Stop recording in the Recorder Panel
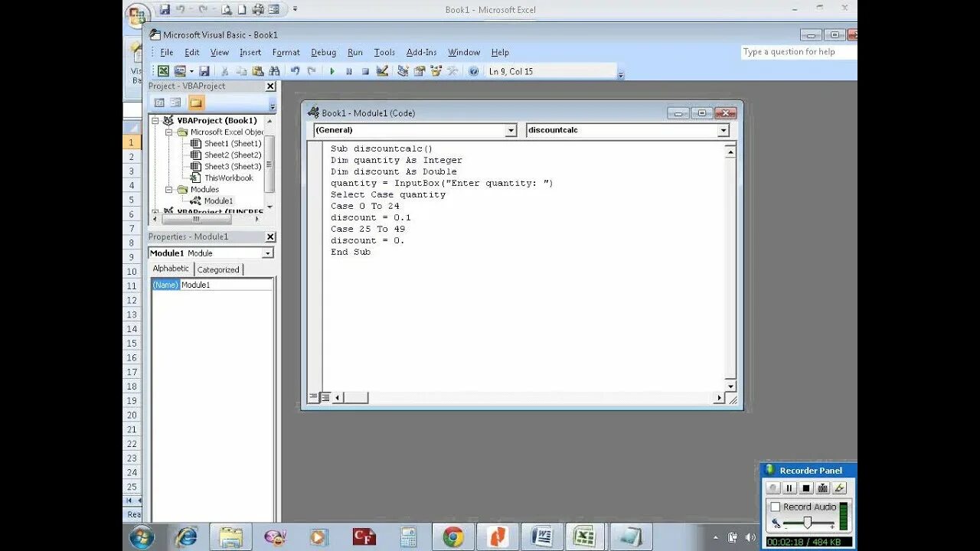The width and height of the screenshot is (980, 551). point(805,488)
